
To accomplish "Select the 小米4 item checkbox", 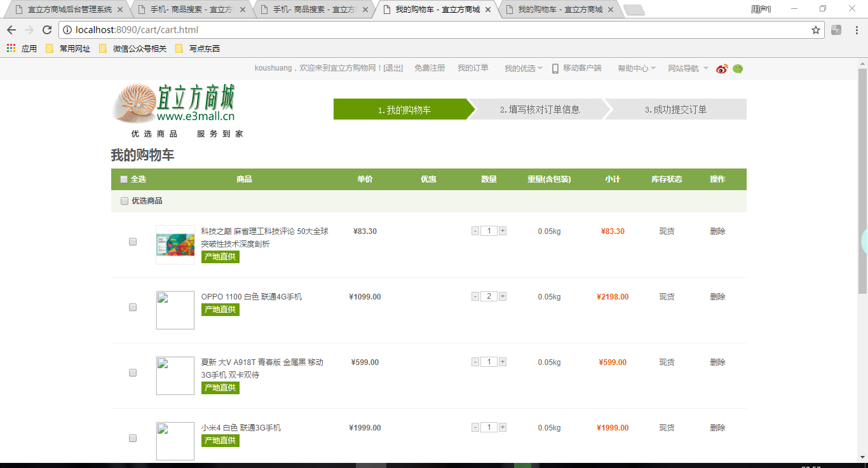I will tap(133, 438).
